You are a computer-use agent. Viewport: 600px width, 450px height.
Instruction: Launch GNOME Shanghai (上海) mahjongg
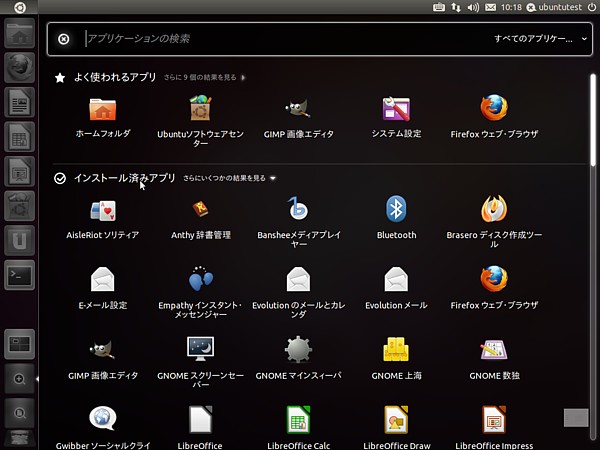[x=396, y=349]
